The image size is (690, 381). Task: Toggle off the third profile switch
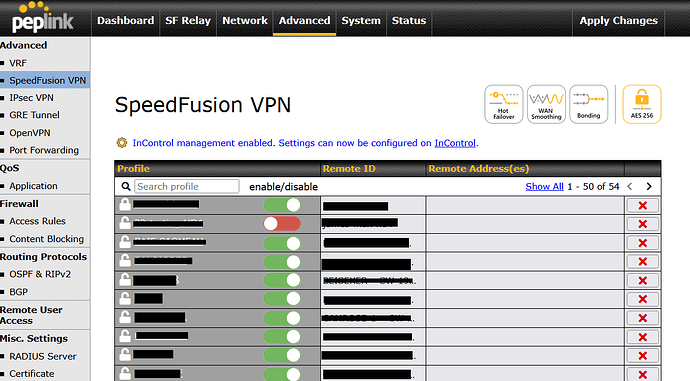pos(282,243)
